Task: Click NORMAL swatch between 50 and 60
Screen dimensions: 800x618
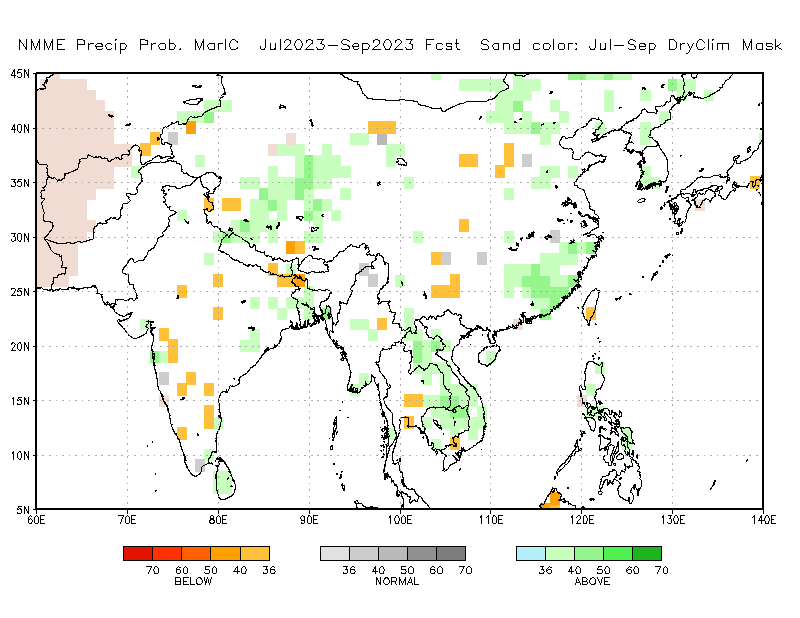Action: pos(422,553)
